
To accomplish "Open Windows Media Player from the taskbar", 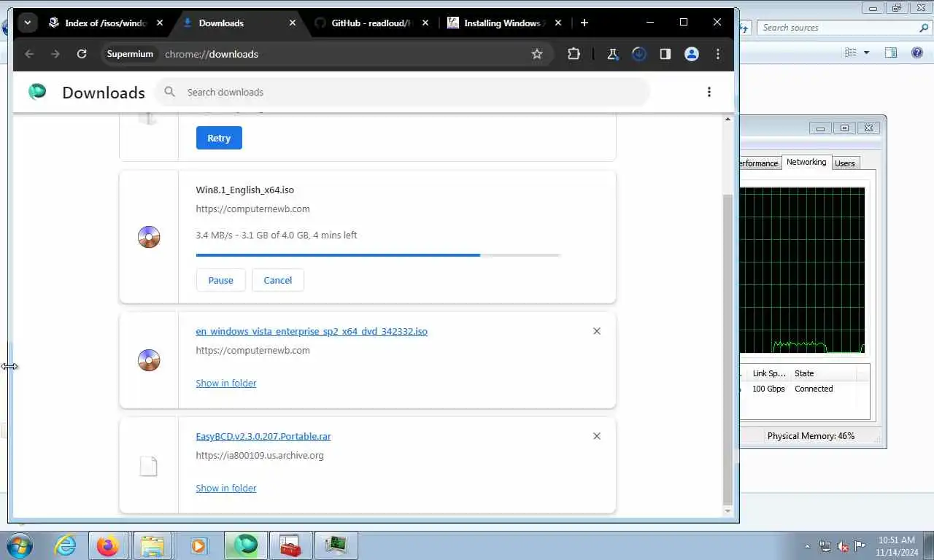I will pos(198,545).
